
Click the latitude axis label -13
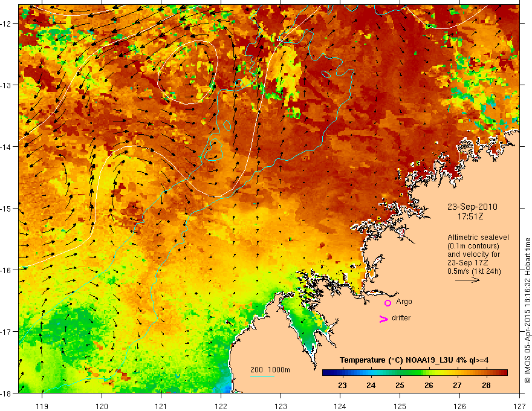(7, 85)
